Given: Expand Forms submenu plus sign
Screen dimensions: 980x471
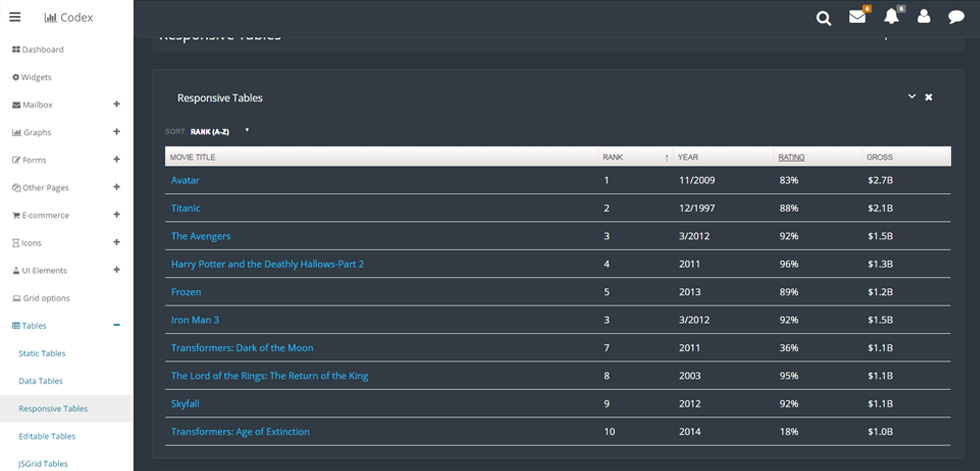Looking at the screenshot, I should click(x=116, y=159).
